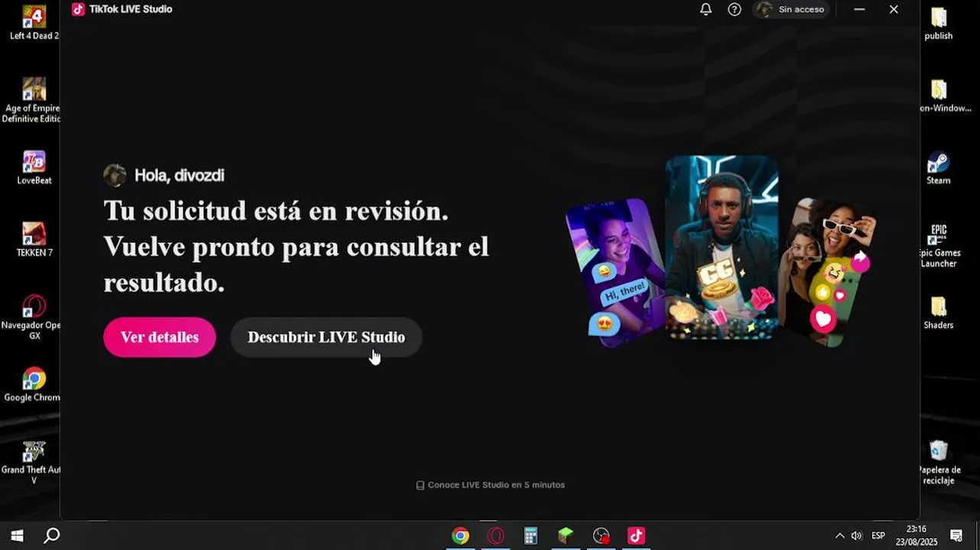Select the Grand Theft Auto V desktop icon
980x550 pixels.
tap(32, 462)
